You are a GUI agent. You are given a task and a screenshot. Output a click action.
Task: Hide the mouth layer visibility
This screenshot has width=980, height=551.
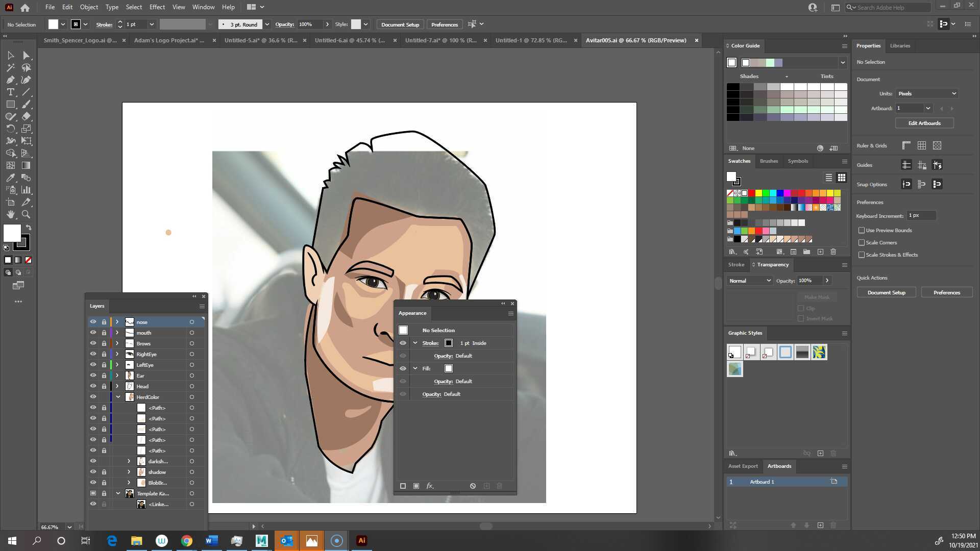[x=93, y=333]
